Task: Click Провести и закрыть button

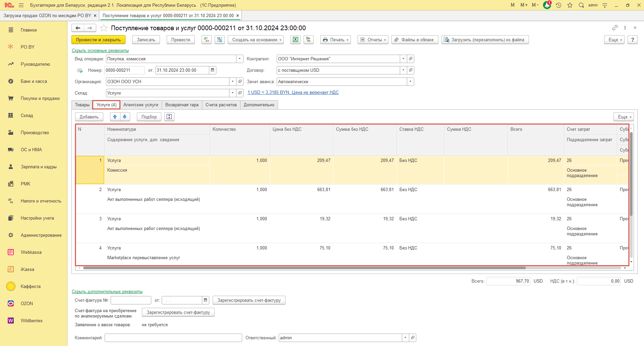Action: (98, 40)
